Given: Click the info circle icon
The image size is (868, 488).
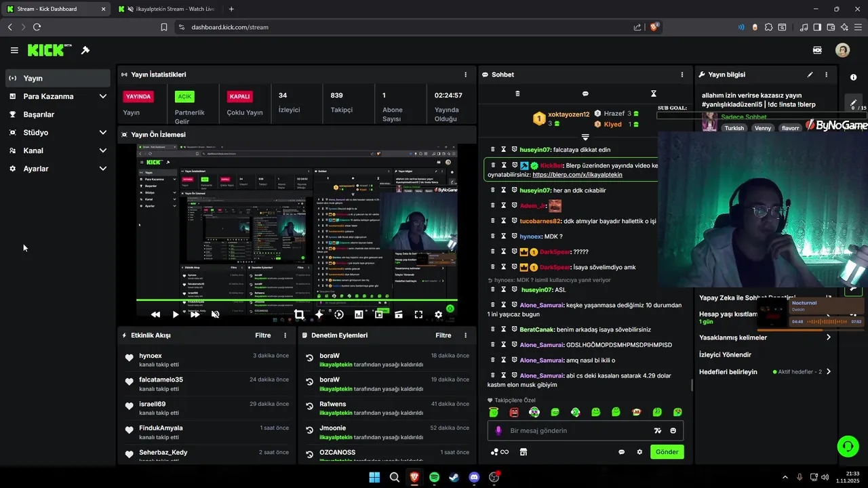Looking at the screenshot, I should 853,77.
